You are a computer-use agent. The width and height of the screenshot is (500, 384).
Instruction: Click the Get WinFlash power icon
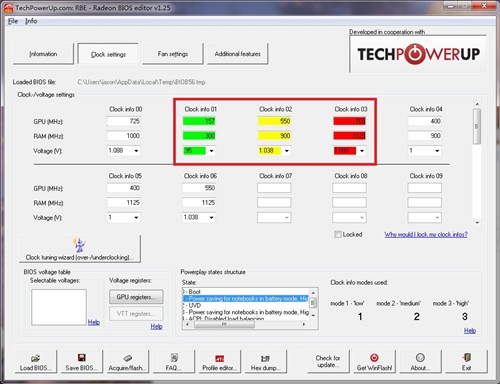(374, 358)
